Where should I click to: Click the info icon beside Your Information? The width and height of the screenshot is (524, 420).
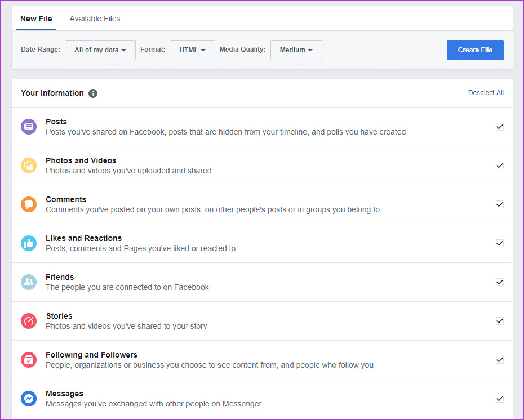pos(93,93)
